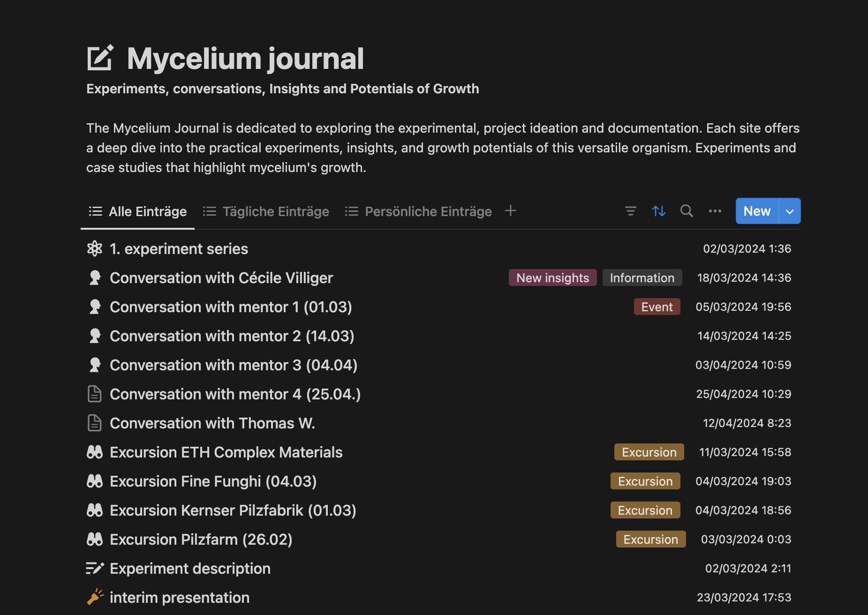Open Excursion Kernser Pilzfabrik (01.03) entry
Image resolution: width=868 pixels, height=615 pixels.
pos(233,510)
